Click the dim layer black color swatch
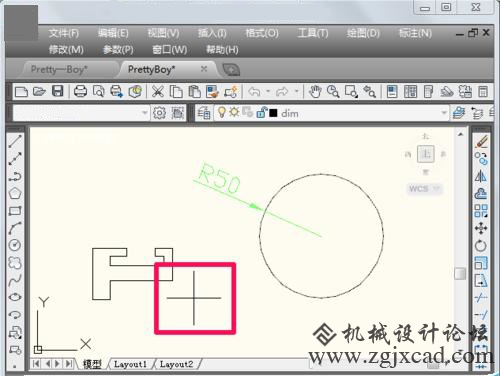This screenshot has height=377, width=501. coord(273,113)
